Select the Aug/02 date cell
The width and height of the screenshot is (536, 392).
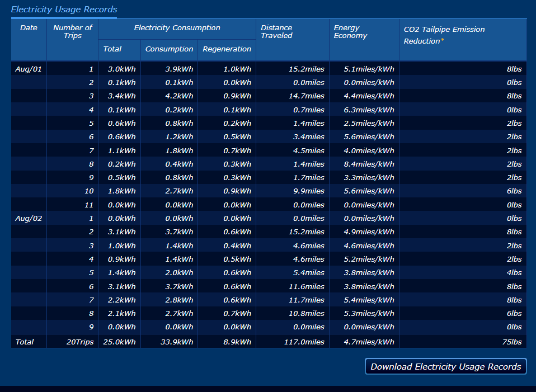28,218
